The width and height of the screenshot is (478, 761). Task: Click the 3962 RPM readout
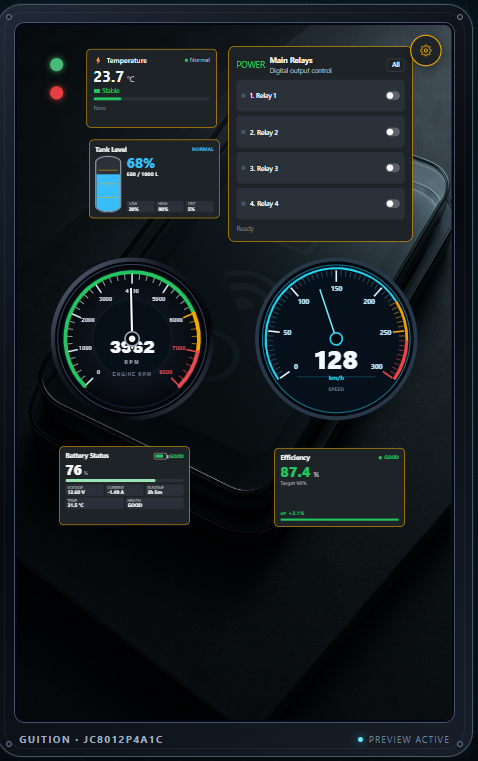(x=132, y=347)
